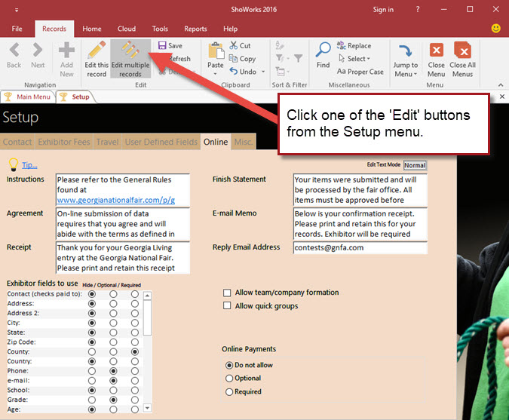Open the 'Tip...' link

29,165
